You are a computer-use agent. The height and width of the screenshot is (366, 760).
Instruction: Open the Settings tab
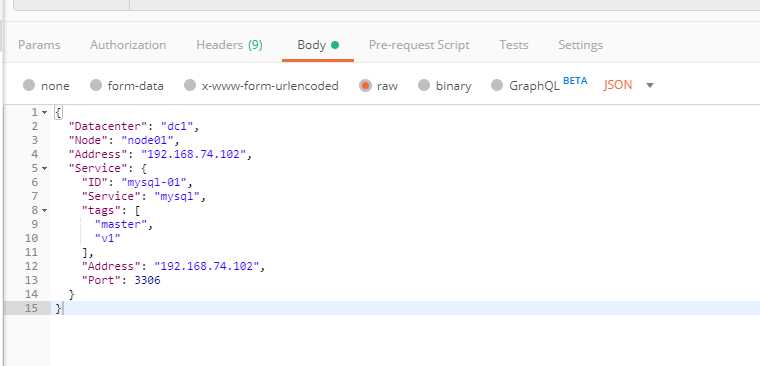(581, 45)
